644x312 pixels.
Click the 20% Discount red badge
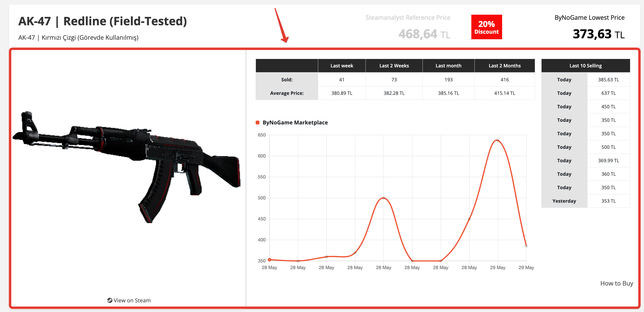(x=486, y=27)
